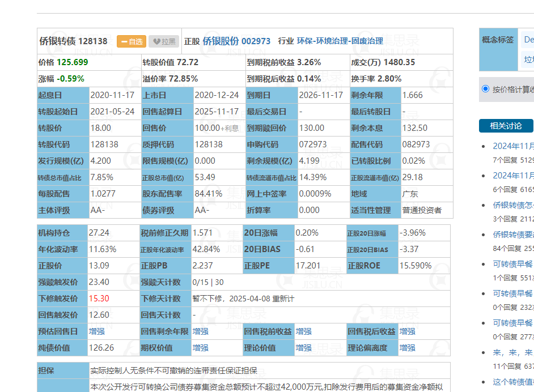534x392 pixels.
Task: Open the 来，来，来 discussion thread
Action: pyautogui.click(x=513, y=352)
